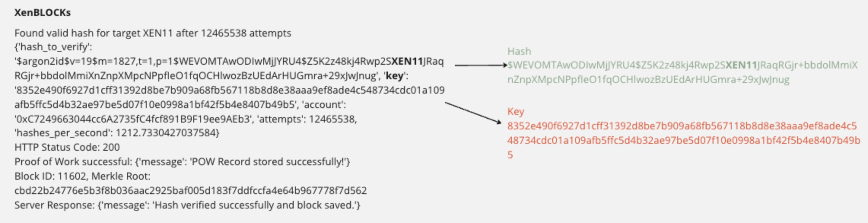Click the lone red '5' ending the key

(510, 155)
